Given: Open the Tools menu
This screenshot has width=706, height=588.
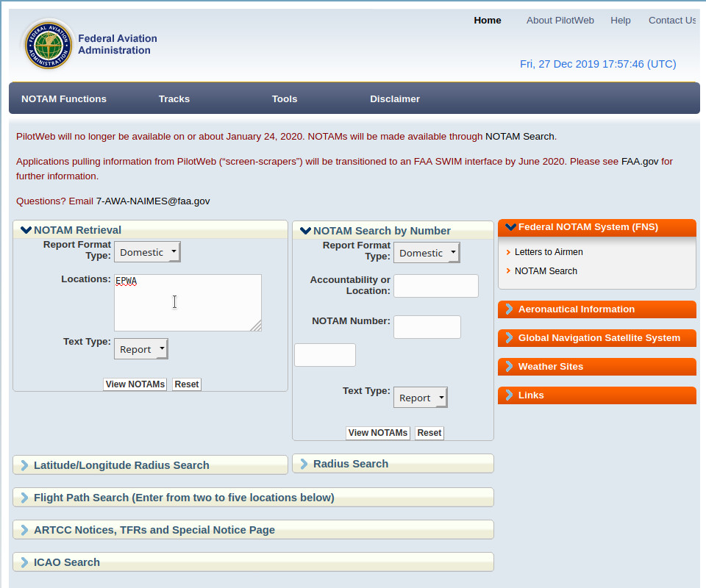Looking at the screenshot, I should pos(285,99).
